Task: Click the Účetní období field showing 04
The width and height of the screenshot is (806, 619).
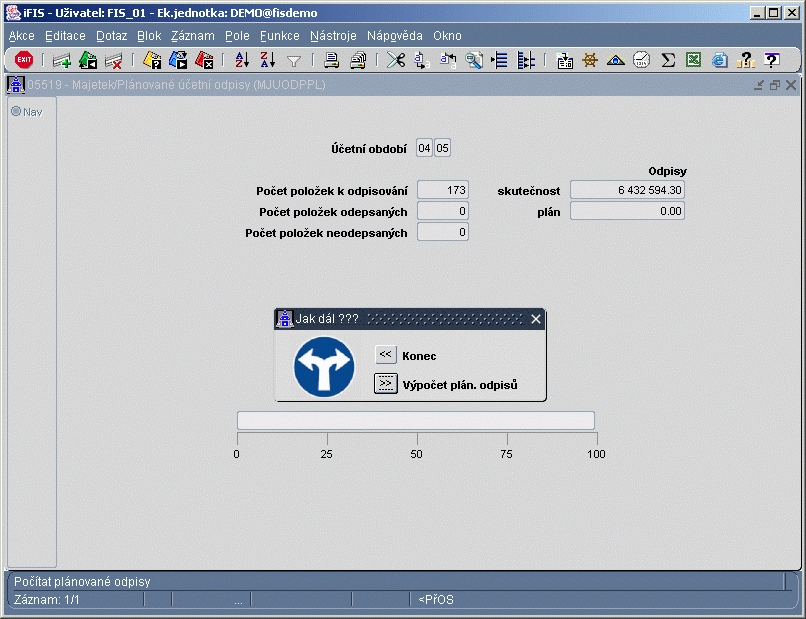Action: point(424,149)
